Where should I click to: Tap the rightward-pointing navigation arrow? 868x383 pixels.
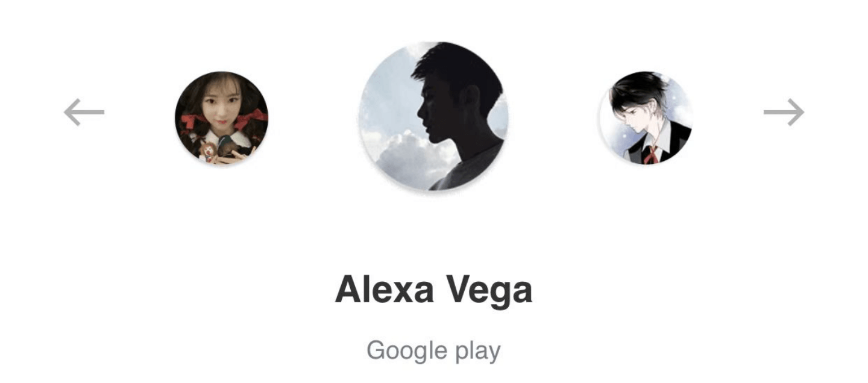[784, 112]
